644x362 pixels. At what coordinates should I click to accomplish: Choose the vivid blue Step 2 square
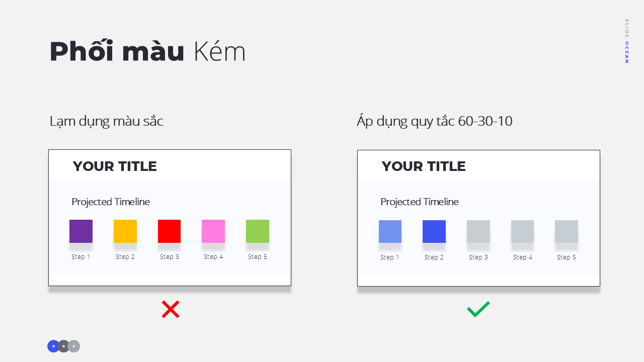(434, 232)
